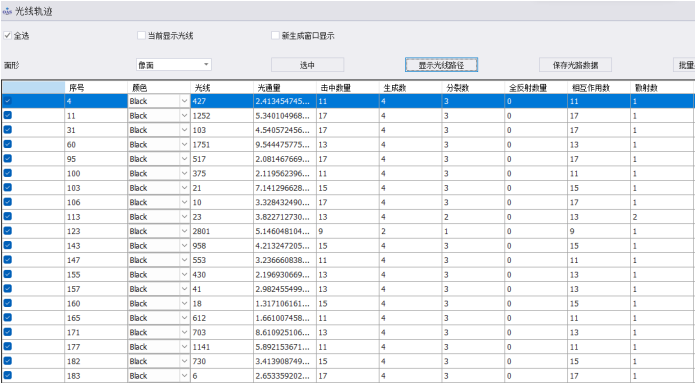This screenshot has height=388, width=699.
Task: Select the ray cell 2801 in row 123
Action: 222,231
